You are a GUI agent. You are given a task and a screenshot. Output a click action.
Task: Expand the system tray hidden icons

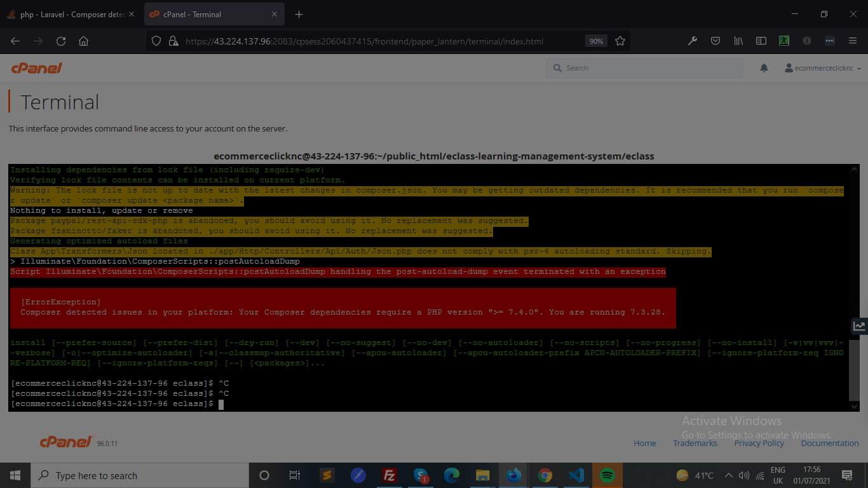tap(729, 475)
